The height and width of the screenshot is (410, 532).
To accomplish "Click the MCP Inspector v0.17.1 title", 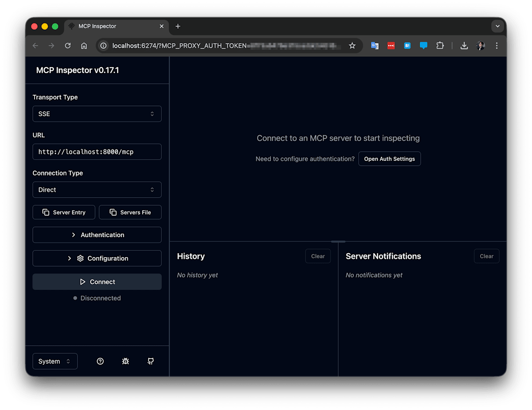I will tap(78, 70).
